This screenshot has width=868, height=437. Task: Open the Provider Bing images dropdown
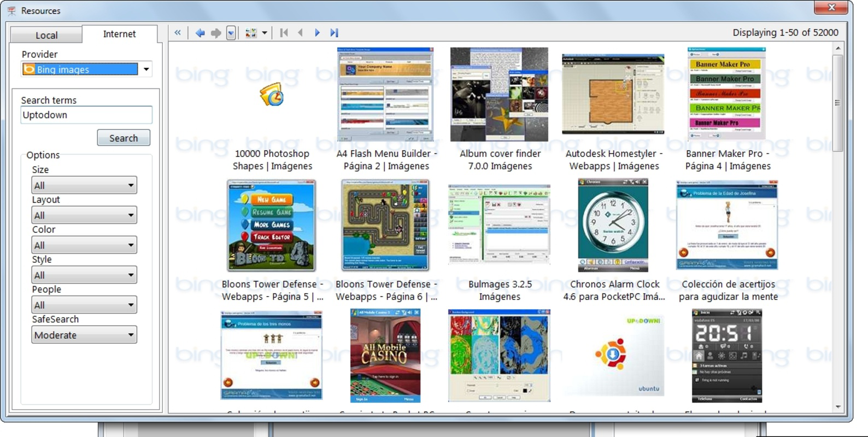[86, 69]
